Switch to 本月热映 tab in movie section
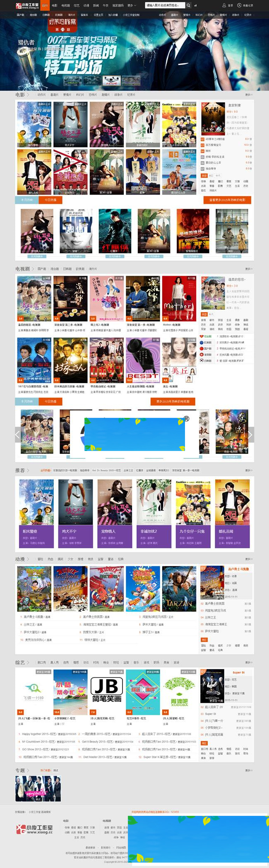269x868 pixels. point(27,200)
